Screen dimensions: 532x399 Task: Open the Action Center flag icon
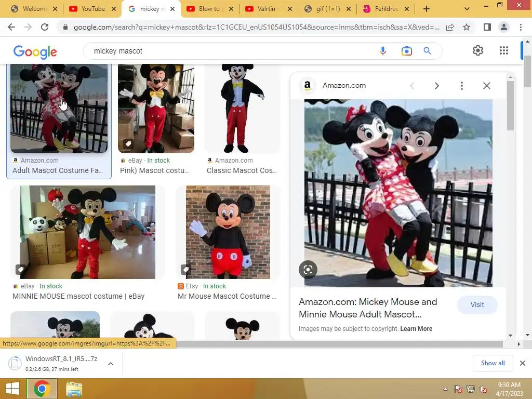click(458, 389)
